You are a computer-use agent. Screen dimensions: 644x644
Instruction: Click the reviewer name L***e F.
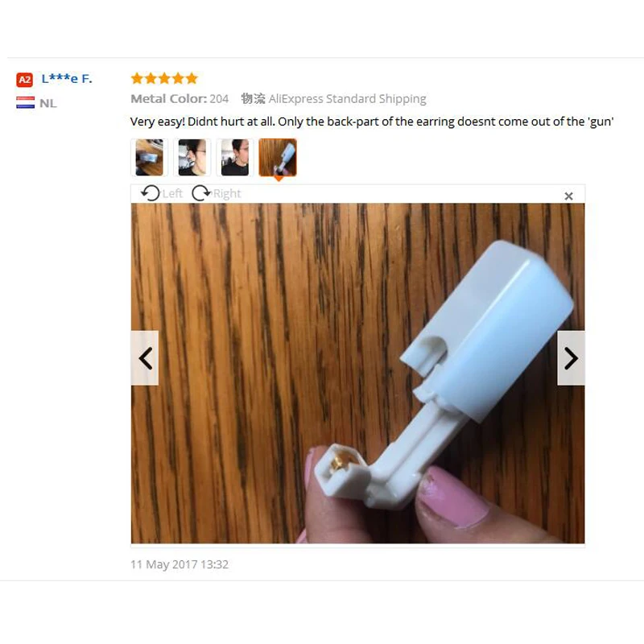click(67, 78)
